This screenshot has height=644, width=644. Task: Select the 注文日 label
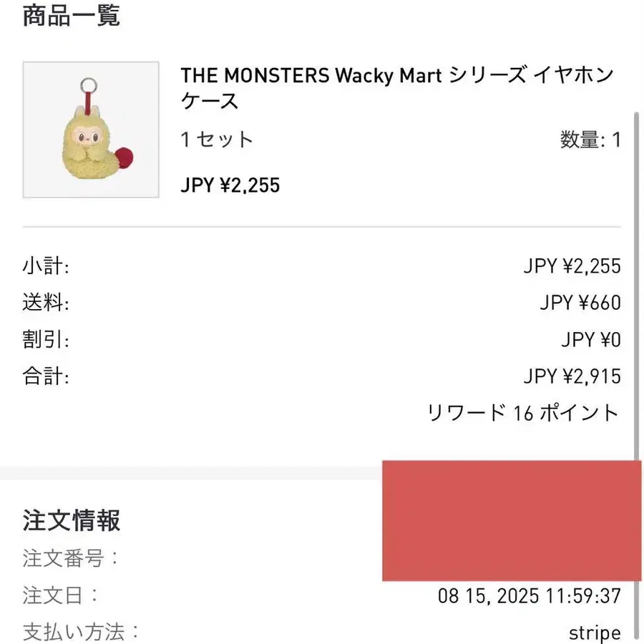60,595
